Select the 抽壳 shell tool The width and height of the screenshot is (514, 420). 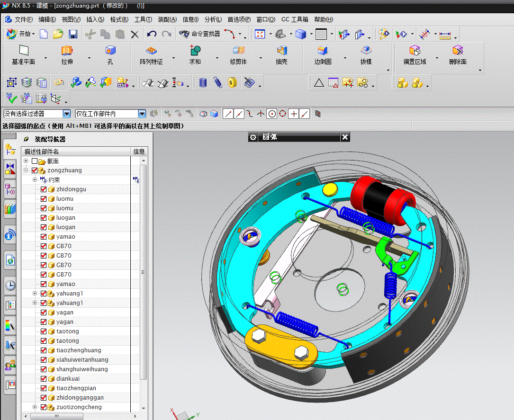[281, 55]
